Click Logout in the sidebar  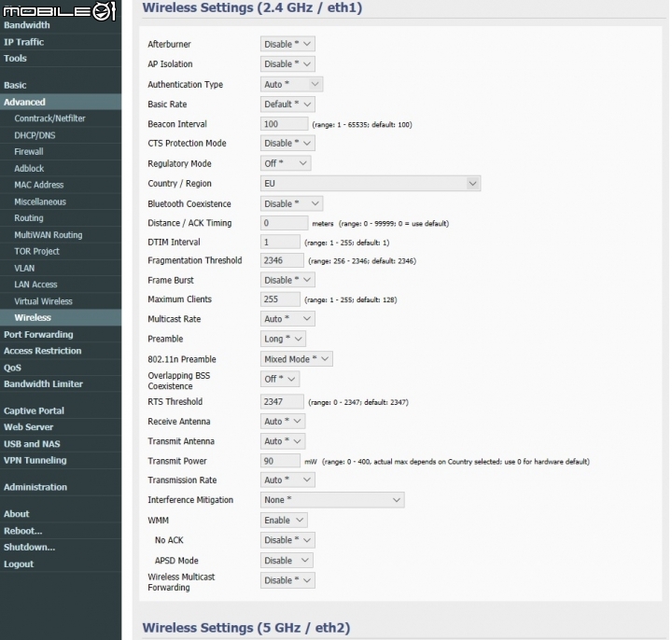(19, 564)
